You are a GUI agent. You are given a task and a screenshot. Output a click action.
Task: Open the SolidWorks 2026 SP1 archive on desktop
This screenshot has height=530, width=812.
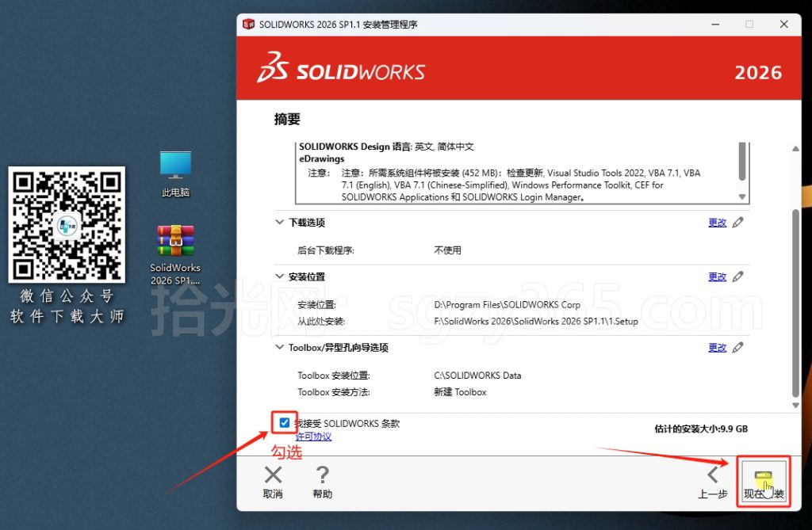point(174,242)
